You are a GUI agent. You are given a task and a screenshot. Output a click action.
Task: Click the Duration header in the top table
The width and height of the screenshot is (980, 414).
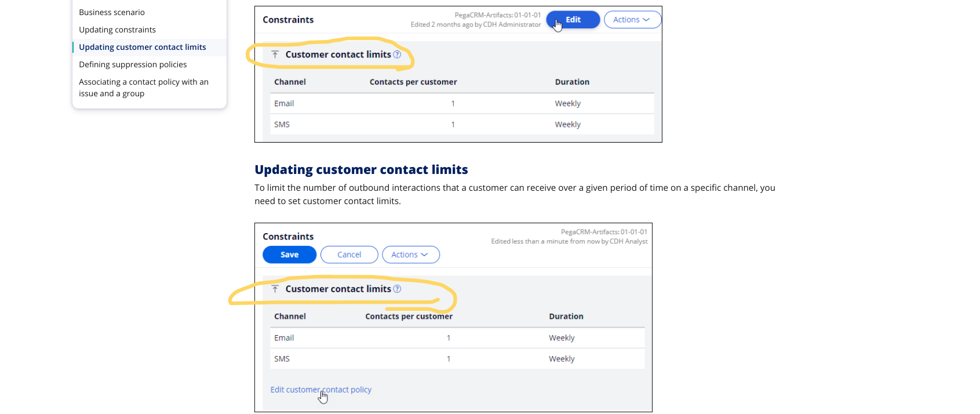click(572, 82)
